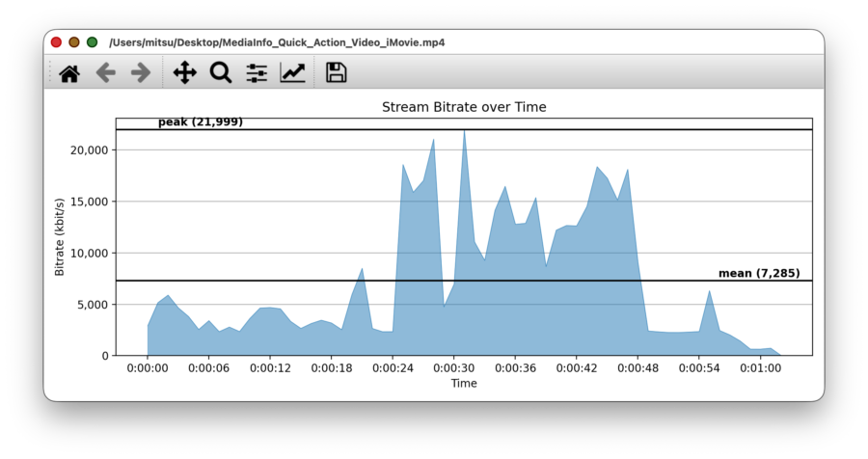Reset the view with the Home icon
Image resolution: width=868 pixels, height=459 pixels.
pos(69,73)
